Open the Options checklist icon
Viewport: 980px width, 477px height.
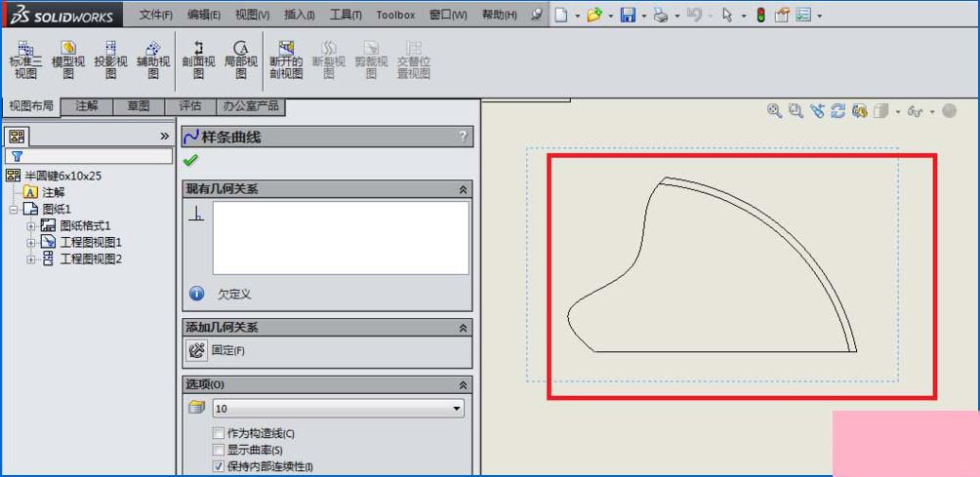pyautogui.click(x=803, y=16)
